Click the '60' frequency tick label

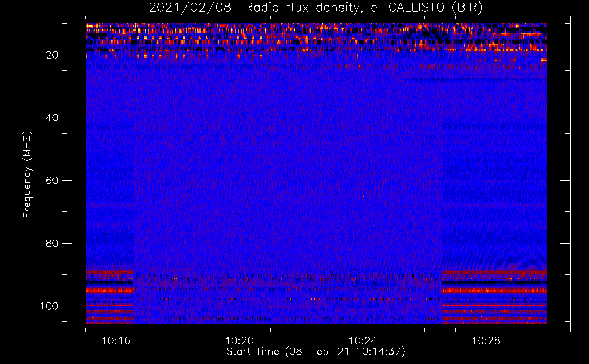pos(52,181)
